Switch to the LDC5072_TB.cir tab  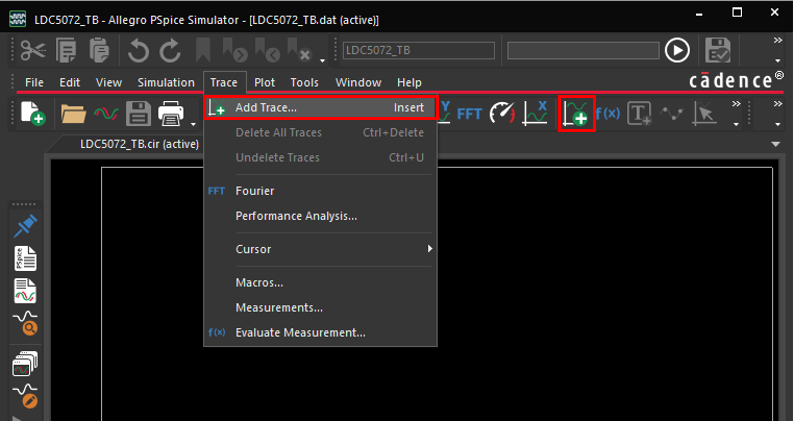139,143
